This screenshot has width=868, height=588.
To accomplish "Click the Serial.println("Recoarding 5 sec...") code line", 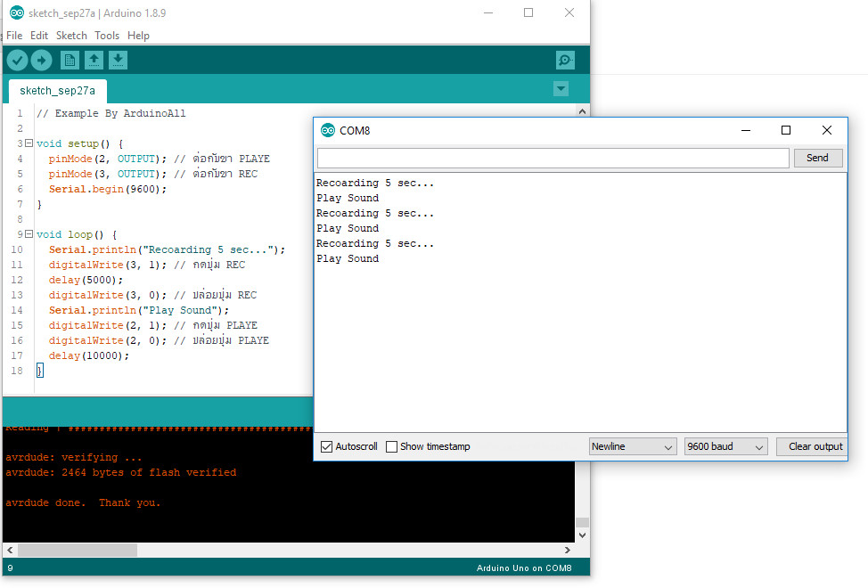I will (168, 249).
